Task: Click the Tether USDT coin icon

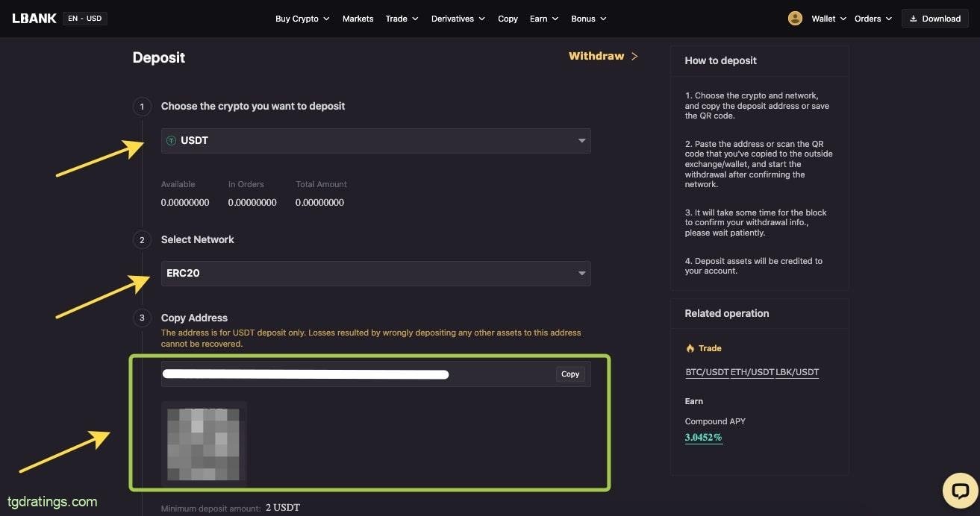Action: point(171,141)
